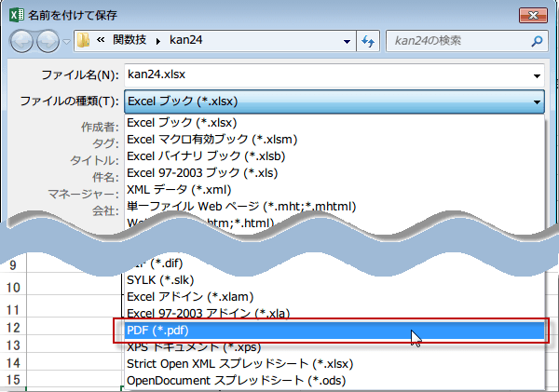Expand the address bar history dropdown
Image resolution: width=559 pixels, height=392 pixels.
coord(347,41)
